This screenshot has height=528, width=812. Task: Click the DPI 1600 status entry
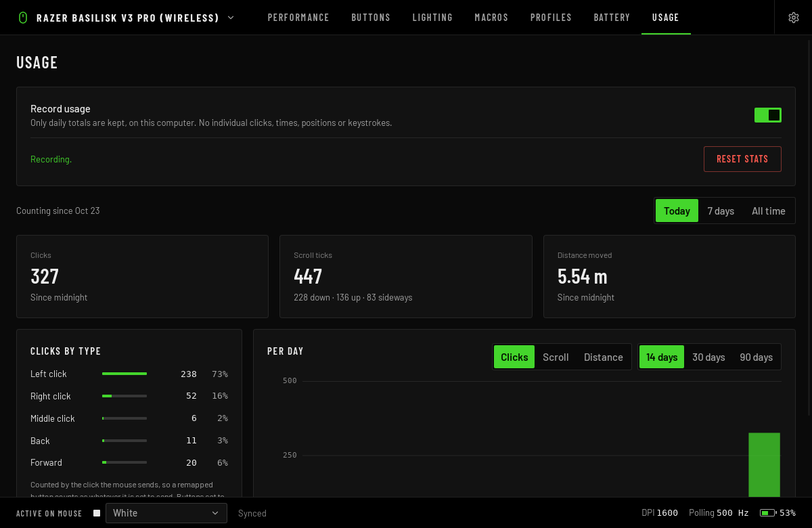660,513
